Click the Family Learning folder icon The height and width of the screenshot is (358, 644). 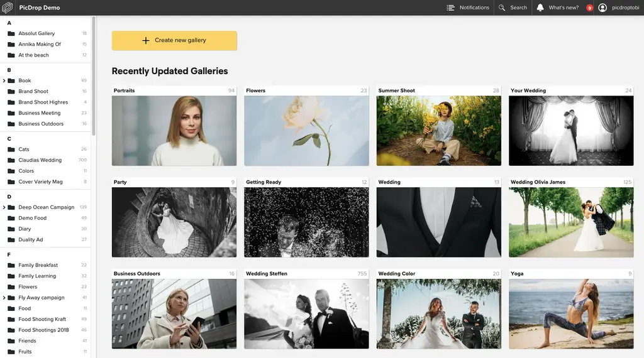[x=11, y=276]
